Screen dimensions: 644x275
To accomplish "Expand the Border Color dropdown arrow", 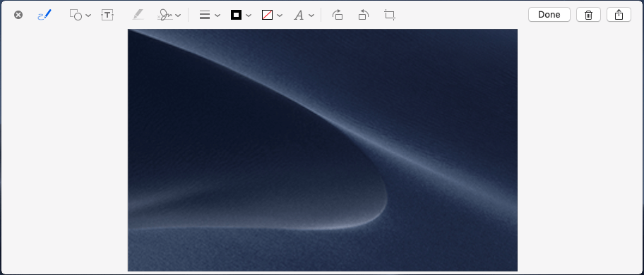I will (249, 16).
